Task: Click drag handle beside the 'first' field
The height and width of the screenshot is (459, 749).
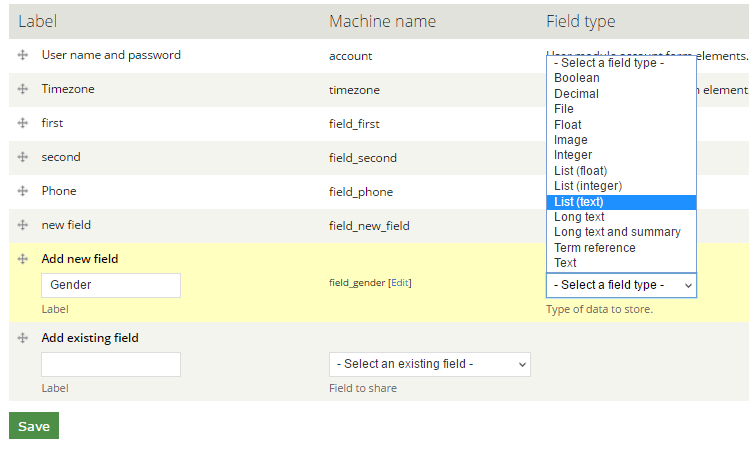Action: coord(22,123)
